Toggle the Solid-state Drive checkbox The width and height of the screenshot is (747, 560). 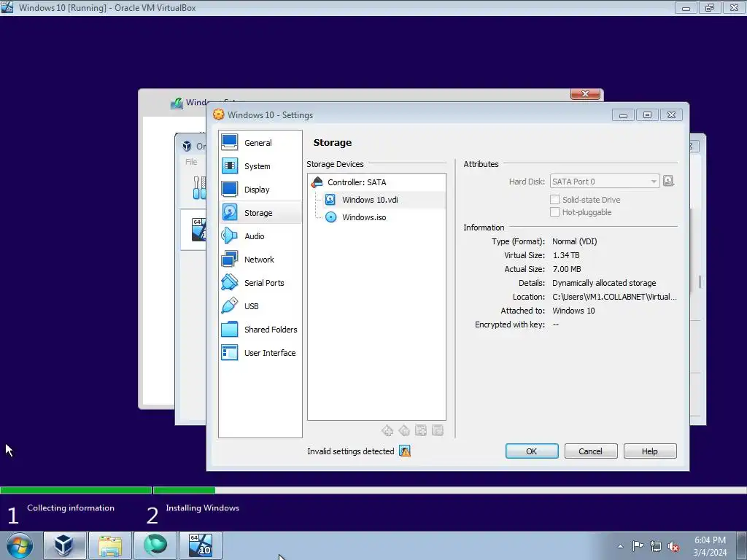coord(554,200)
